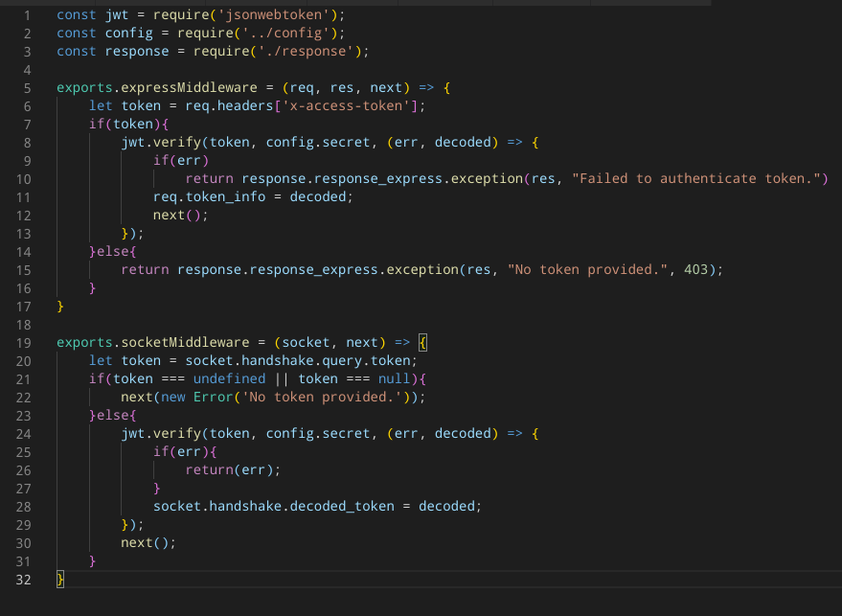Click decoded_token property on line 28
842x616 pixels.
(x=342, y=507)
